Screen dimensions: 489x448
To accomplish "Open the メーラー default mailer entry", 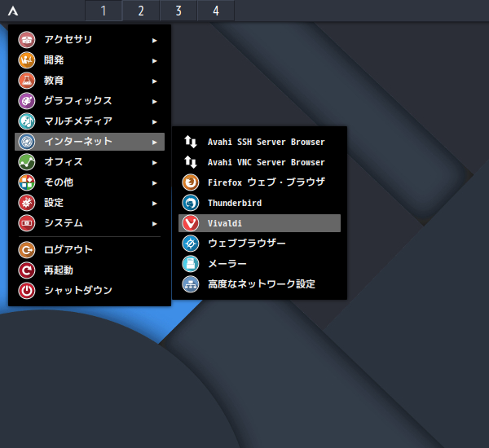I will tap(259, 264).
